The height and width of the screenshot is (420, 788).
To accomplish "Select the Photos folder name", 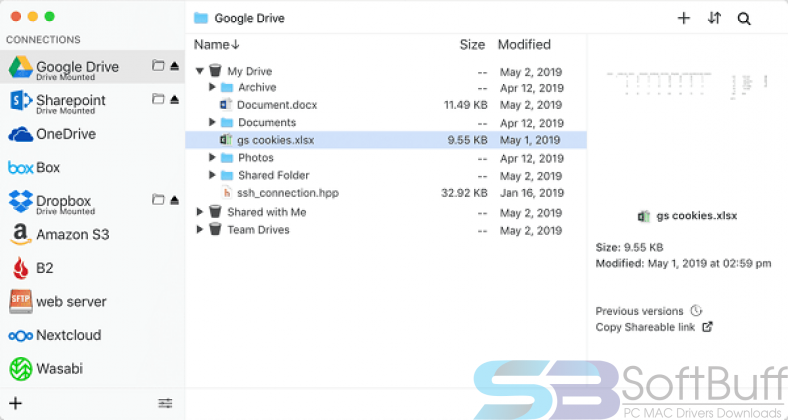I will (256, 157).
